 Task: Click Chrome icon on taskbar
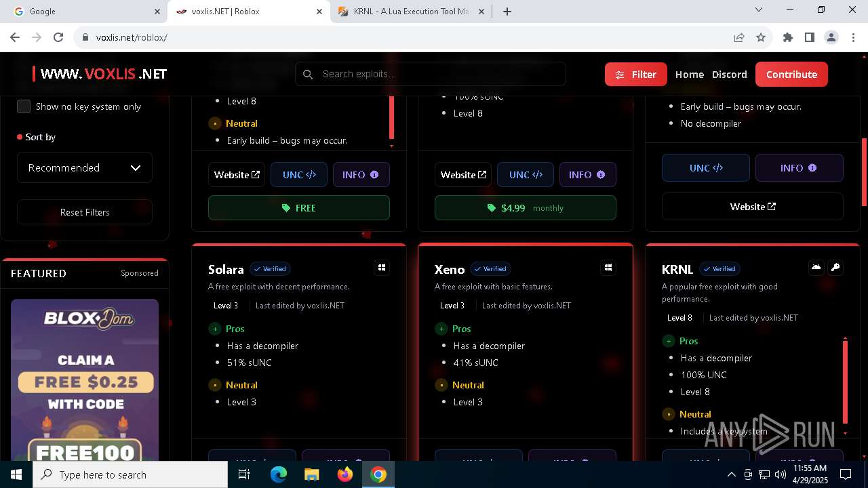(378, 474)
